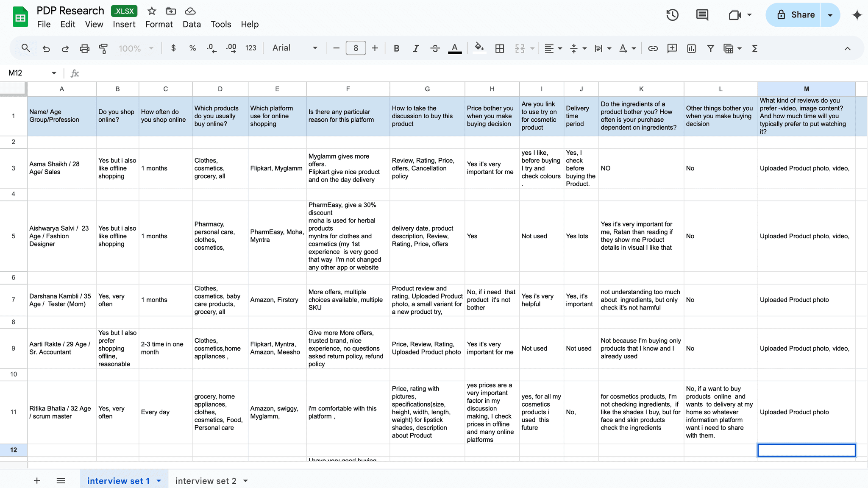Click the paint format roller icon

(103, 48)
